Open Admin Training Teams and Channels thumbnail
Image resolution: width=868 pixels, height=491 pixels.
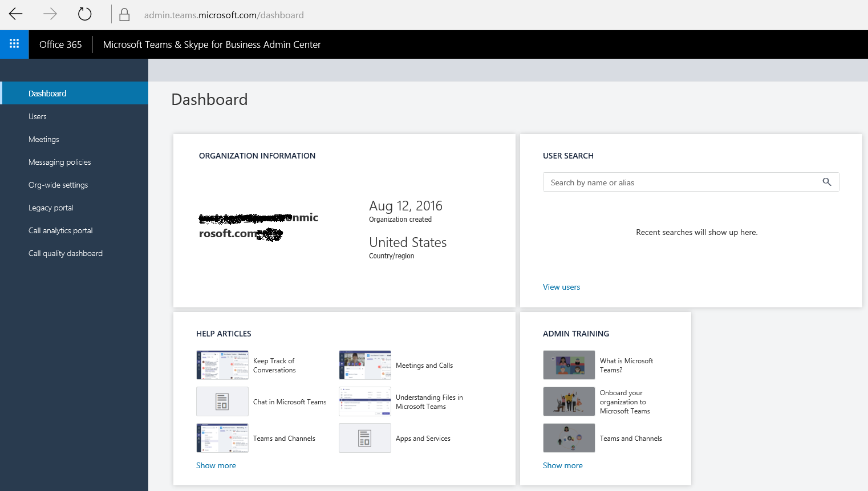click(569, 438)
